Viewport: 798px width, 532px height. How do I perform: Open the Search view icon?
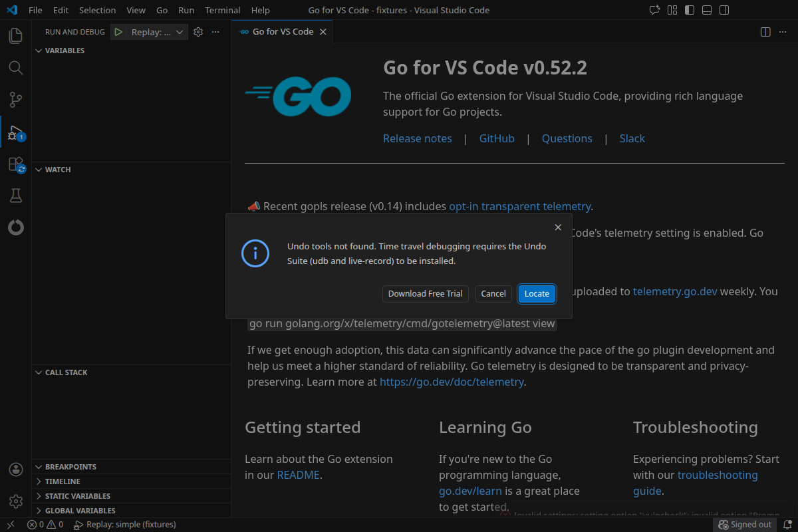click(x=15, y=68)
